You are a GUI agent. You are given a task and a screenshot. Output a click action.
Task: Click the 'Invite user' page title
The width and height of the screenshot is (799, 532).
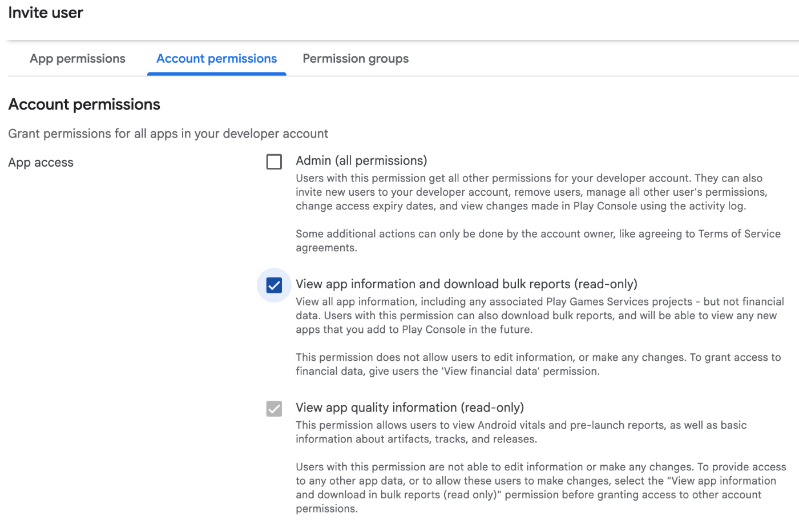(46, 13)
